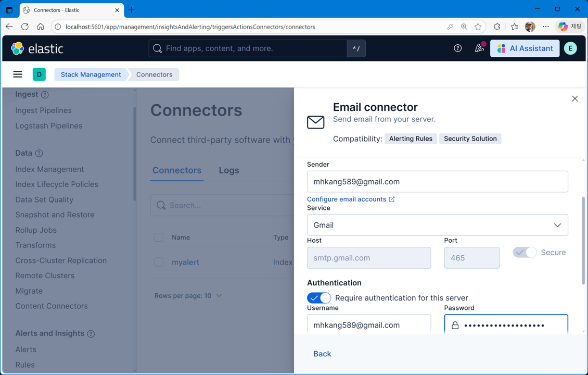The height and width of the screenshot is (375, 588).
Task: Expand the Service Gmail dropdown
Action: coord(437,225)
